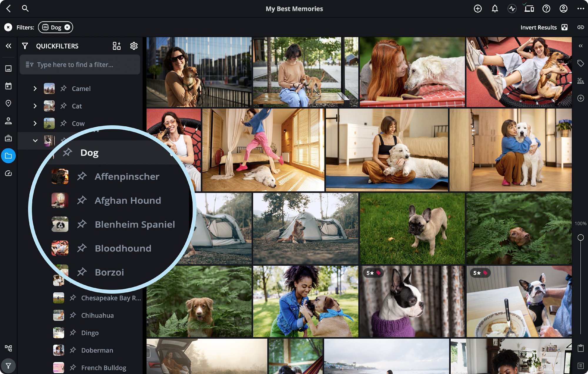The image size is (588, 374).
Task: Open 5-star bulldog in purple sweater photo
Action: 412,301
